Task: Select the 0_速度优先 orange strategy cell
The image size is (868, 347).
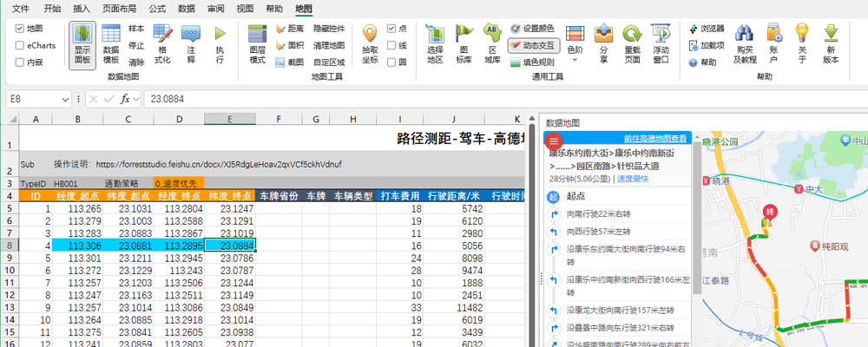Action: (x=179, y=183)
